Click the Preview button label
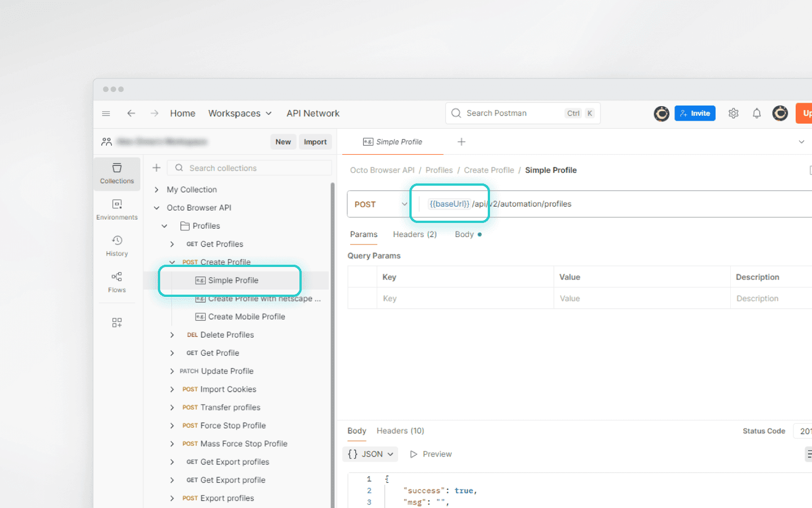 point(437,454)
